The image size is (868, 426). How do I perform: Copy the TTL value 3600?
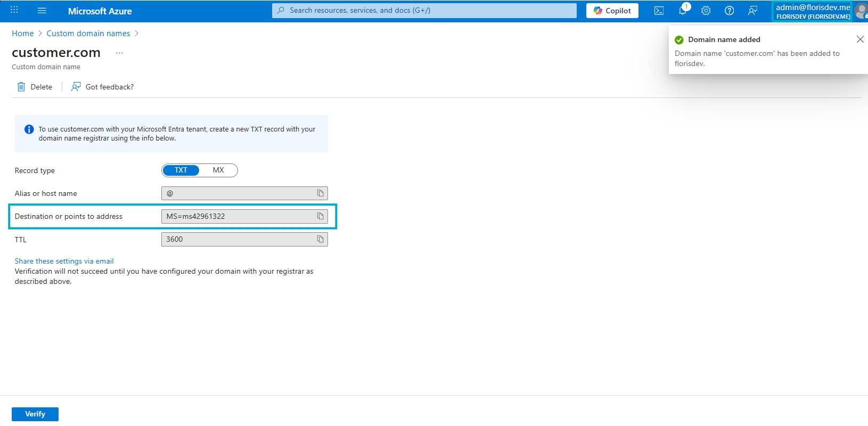[x=320, y=239]
